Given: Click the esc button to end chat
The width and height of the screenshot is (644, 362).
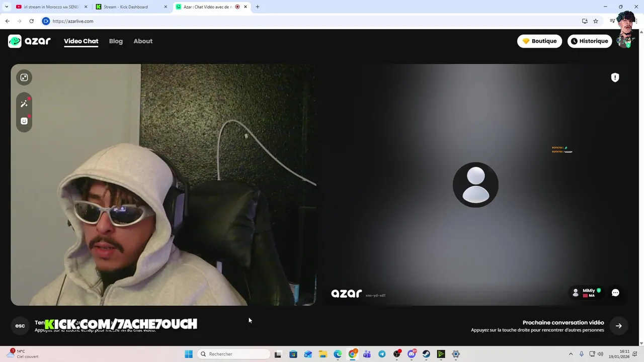Looking at the screenshot, I should click(x=20, y=326).
